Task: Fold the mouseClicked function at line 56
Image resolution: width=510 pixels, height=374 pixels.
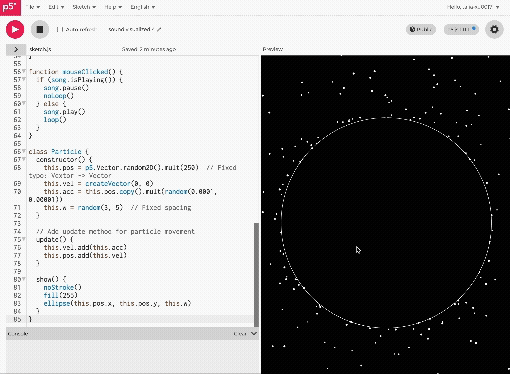Action: (24, 72)
